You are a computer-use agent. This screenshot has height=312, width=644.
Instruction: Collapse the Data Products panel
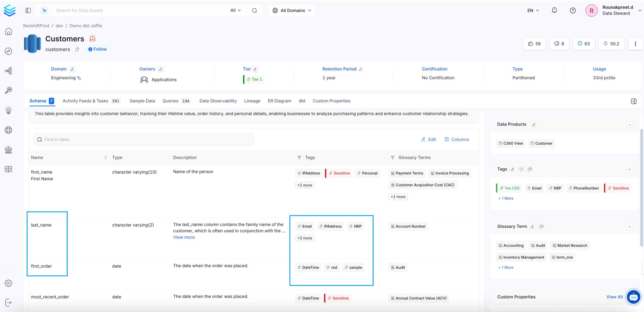630,124
